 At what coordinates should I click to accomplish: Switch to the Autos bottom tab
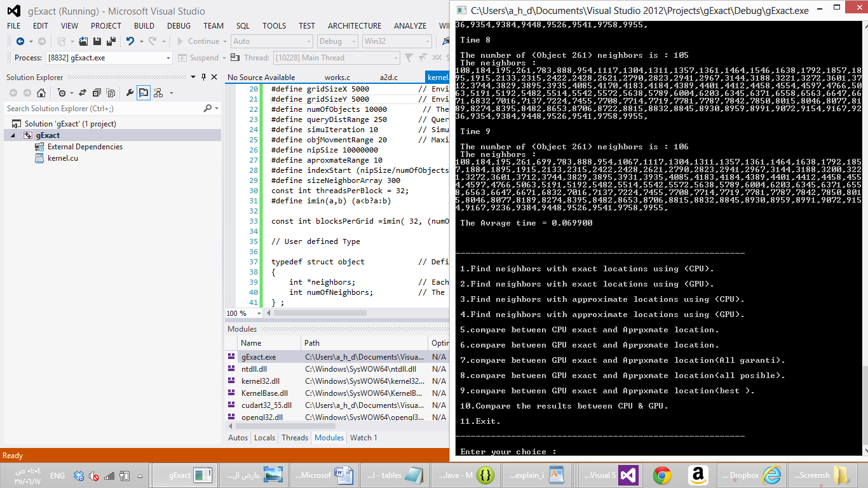(238, 437)
